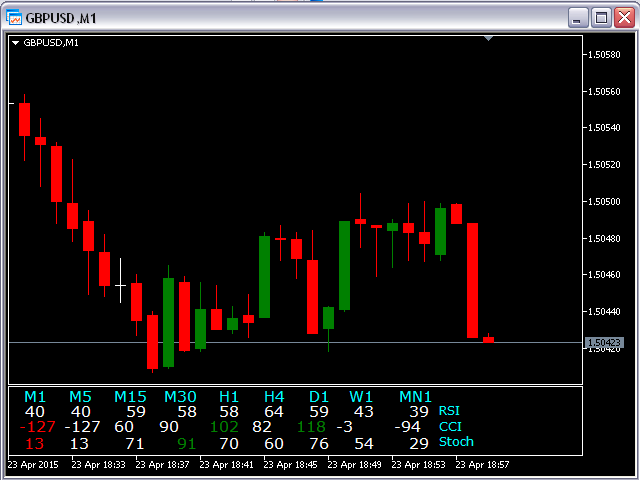Click the Stoch indicator label
640x480 pixels.
(x=456, y=442)
